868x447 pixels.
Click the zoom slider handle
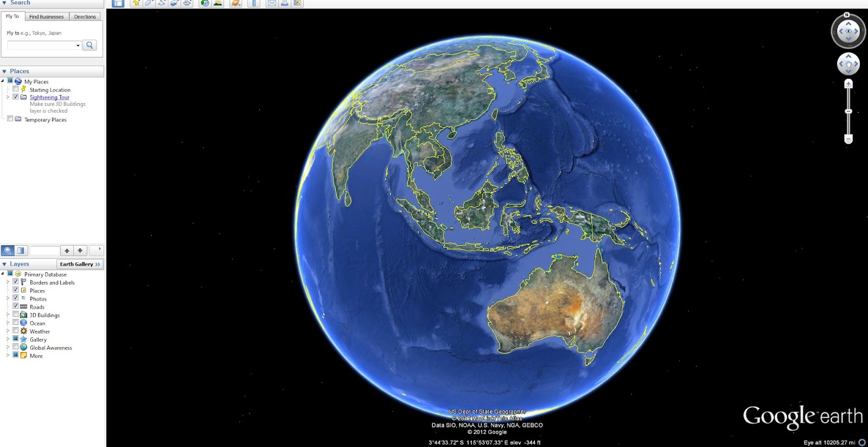pos(848,111)
